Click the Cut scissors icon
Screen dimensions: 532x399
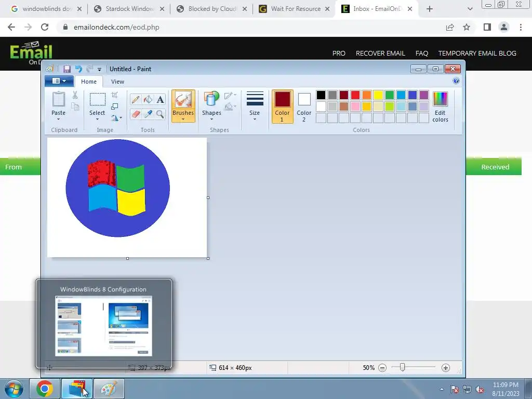pyautogui.click(x=75, y=96)
